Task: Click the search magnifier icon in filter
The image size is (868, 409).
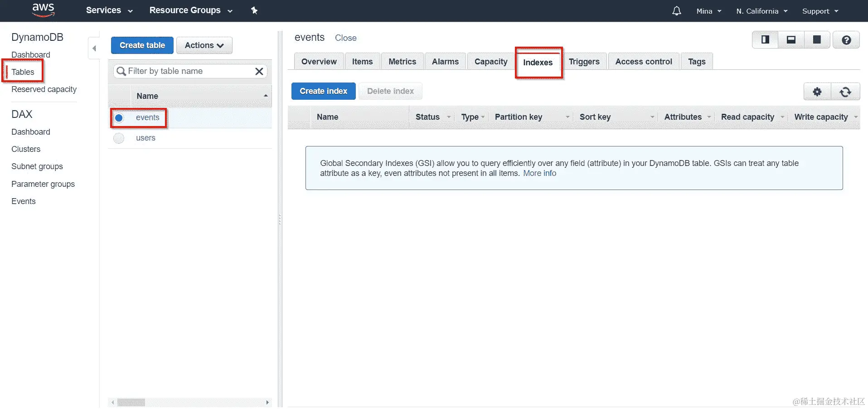Action: [121, 71]
